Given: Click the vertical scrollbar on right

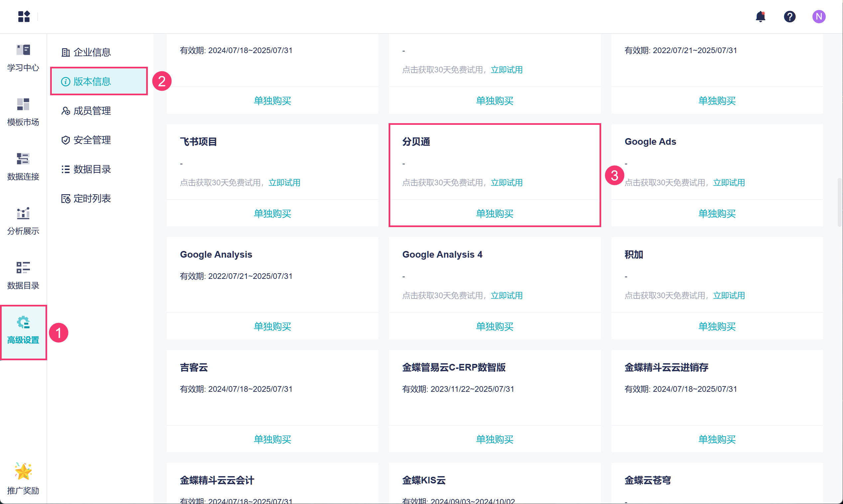Looking at the screenshot, I should pyautogui.click(x=839, y=202).
